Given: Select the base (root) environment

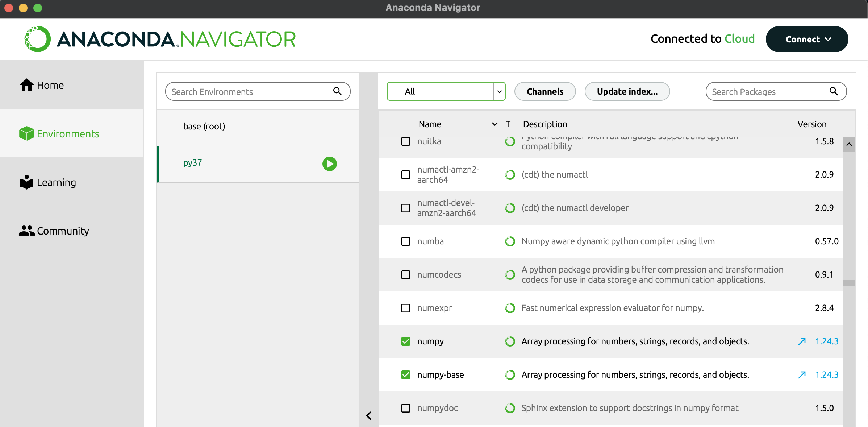Looking at the screenshot, I should [204, 126].
